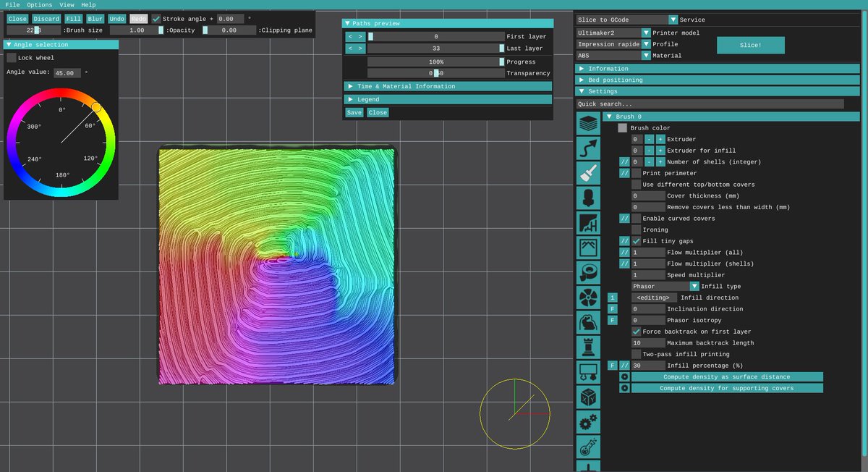868x472 pixels.
Task: Enable the Ironing checkbox
Action: [x=636, y=229]
